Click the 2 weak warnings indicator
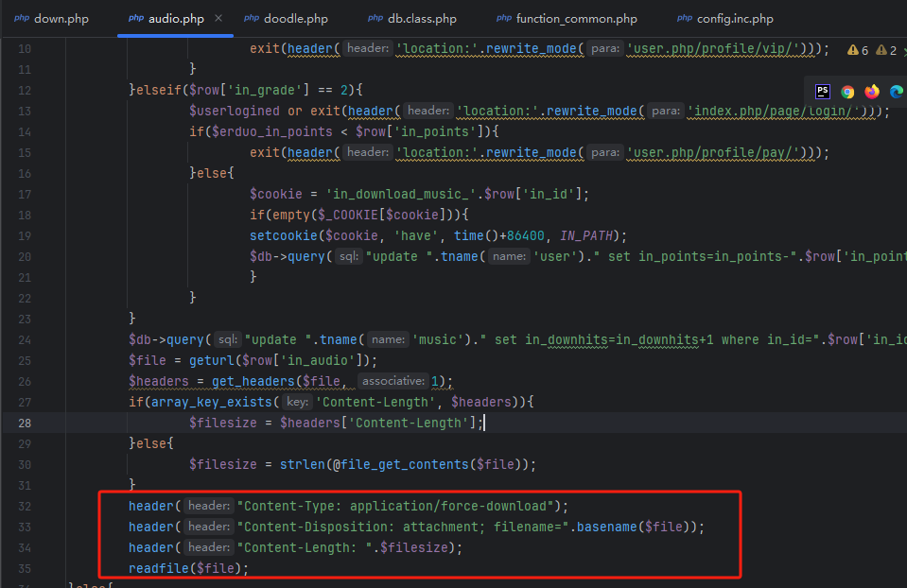The width and height of the screenshot is (907, 588). tap(886, 50)
